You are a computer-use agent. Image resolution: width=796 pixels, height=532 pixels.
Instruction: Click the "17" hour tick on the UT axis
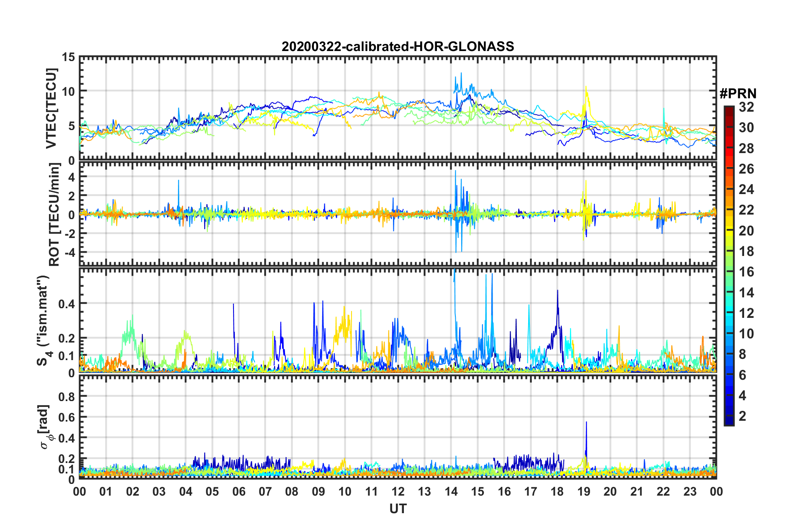click(531, 491)
